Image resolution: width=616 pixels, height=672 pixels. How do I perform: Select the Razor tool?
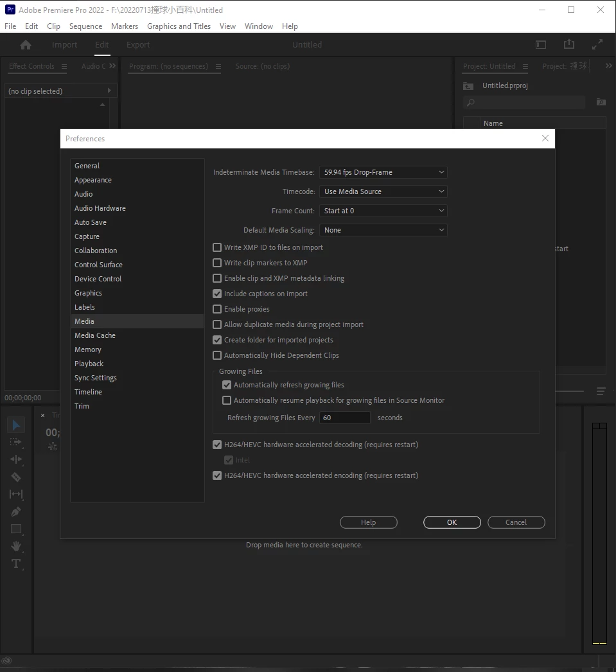[16, 477]
